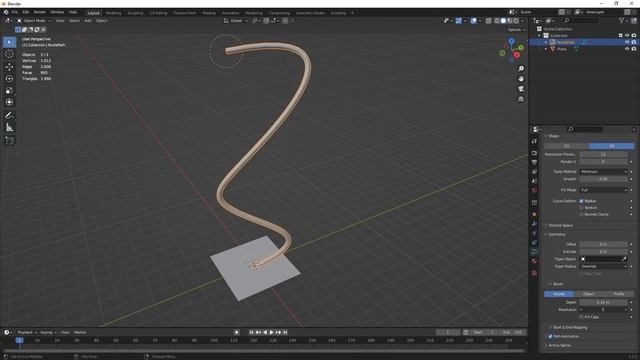Hide Plane with its eye icon
This screenshot has width=640, height=360.
coord(627,49)
